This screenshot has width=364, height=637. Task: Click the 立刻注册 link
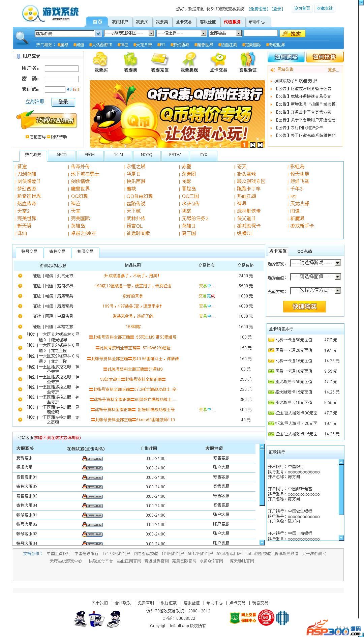(x=35, y=102)
